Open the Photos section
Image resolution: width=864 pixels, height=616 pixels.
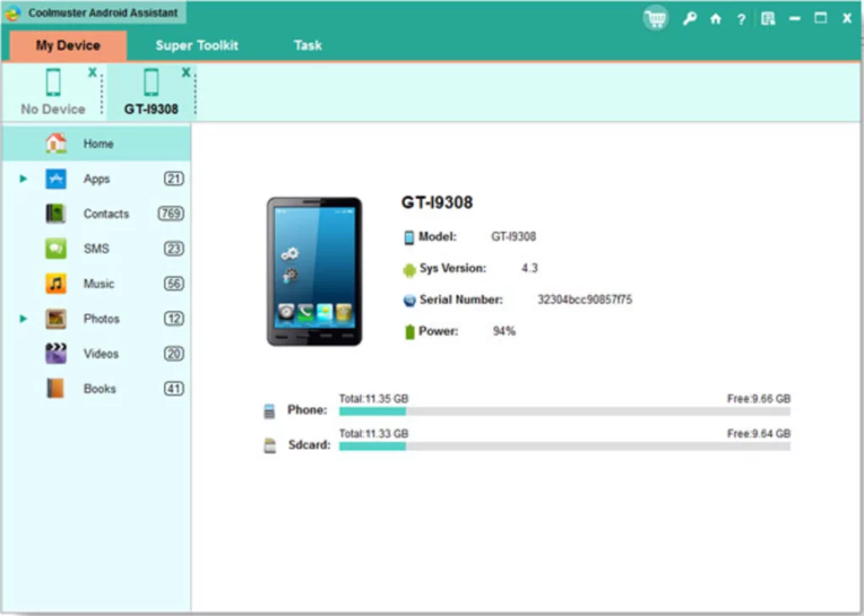point(102,319)
